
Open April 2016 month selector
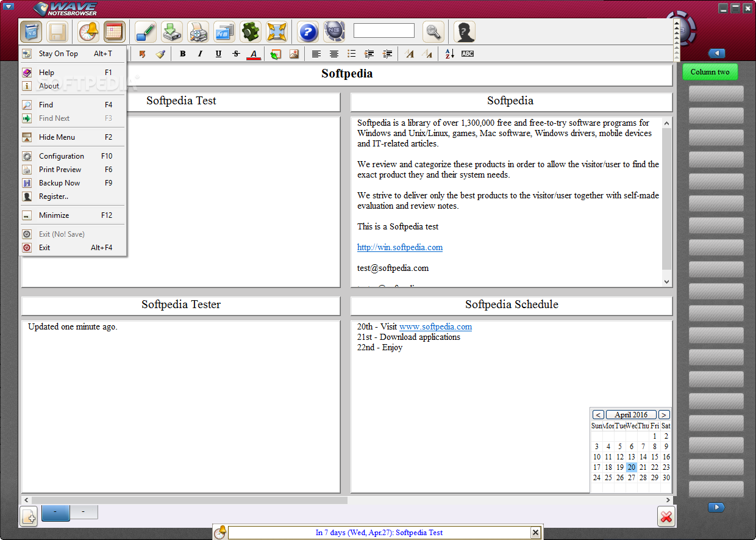click(x=631, y=415)
